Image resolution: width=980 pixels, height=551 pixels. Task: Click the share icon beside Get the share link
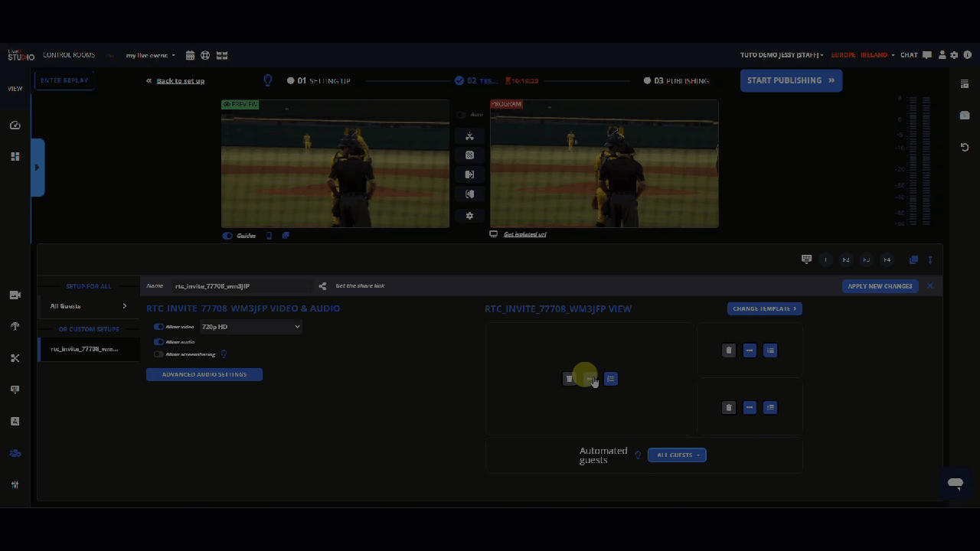(x=322, y=286)
